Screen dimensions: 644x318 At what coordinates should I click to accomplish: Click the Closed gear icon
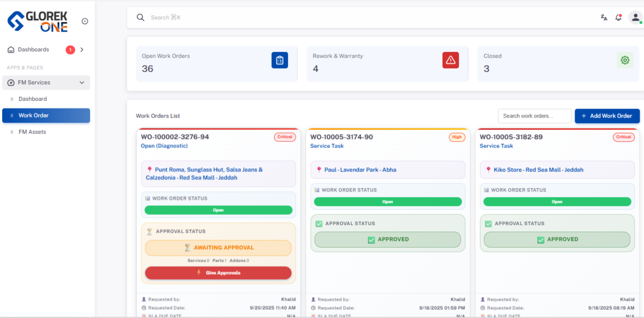tap(625, 60)
